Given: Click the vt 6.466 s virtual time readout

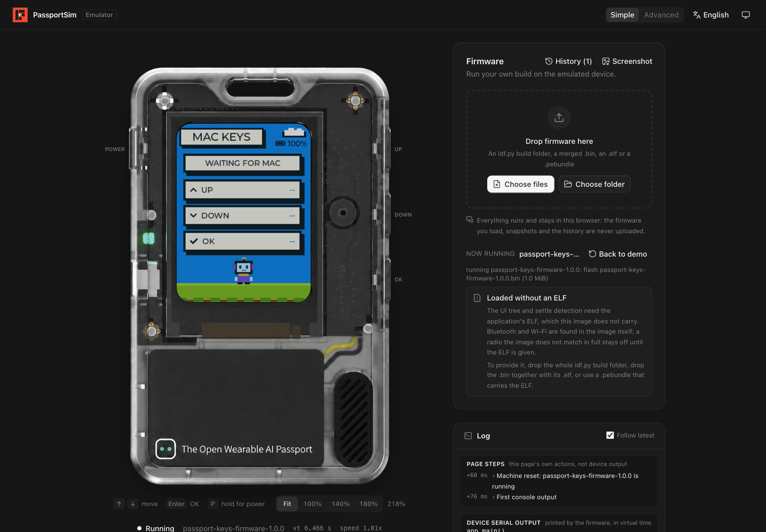Looking at the screenshot, I should pos(312,528).
